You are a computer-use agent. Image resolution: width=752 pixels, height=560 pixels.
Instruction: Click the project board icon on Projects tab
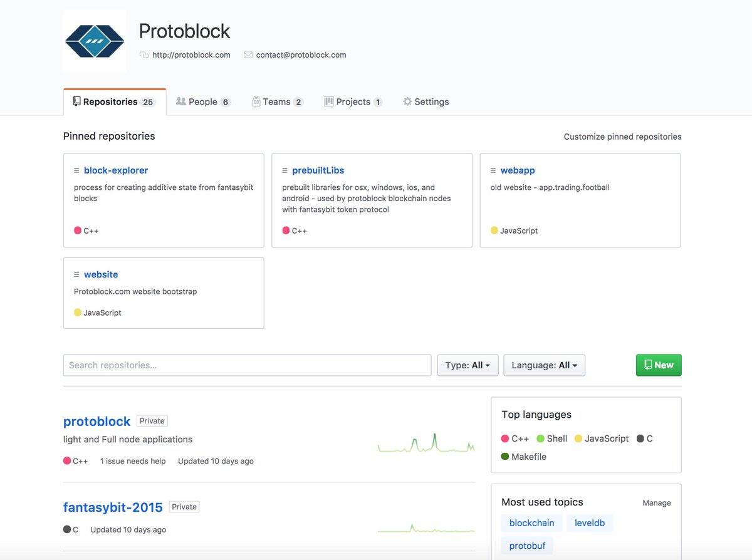[328, 101]
